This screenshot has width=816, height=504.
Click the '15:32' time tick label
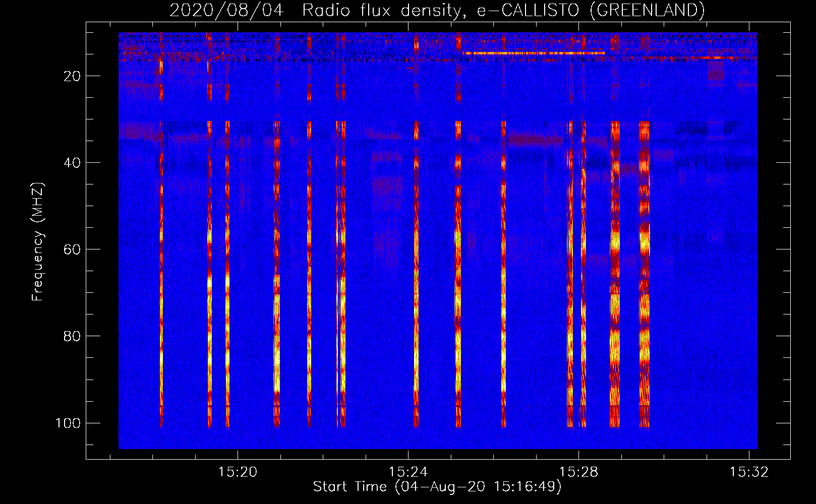click(749, 472)
